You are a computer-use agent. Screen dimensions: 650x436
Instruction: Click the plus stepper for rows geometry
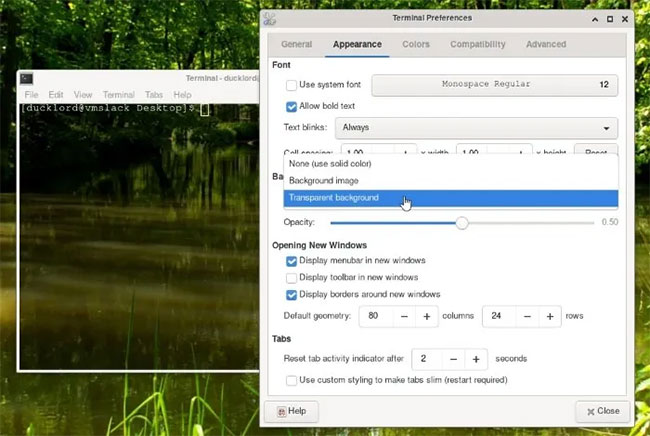550,316
